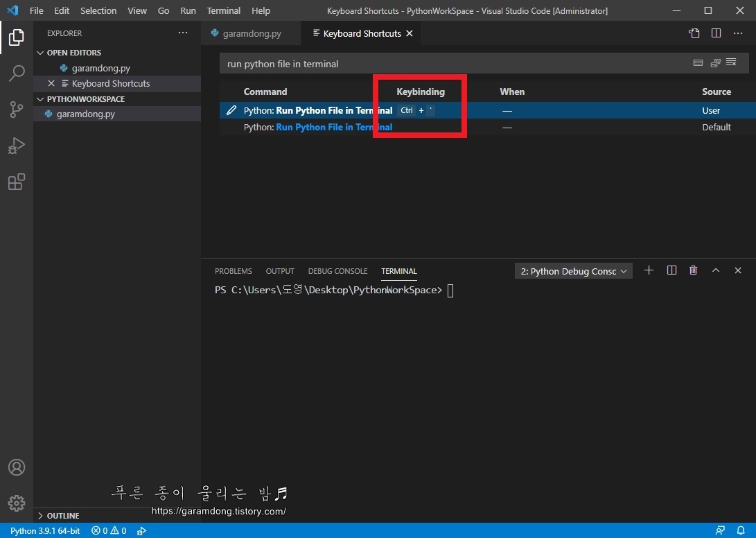756x538 pixels.
Task: Click the Open Keyboard Shortcuts JSON icon
Action: [694, 33]
